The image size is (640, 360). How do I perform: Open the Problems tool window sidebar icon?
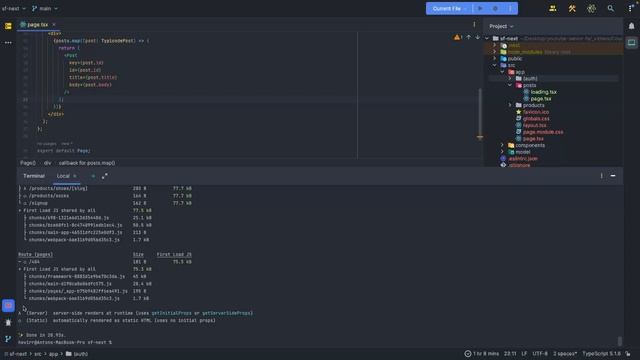tap(8, 322)
